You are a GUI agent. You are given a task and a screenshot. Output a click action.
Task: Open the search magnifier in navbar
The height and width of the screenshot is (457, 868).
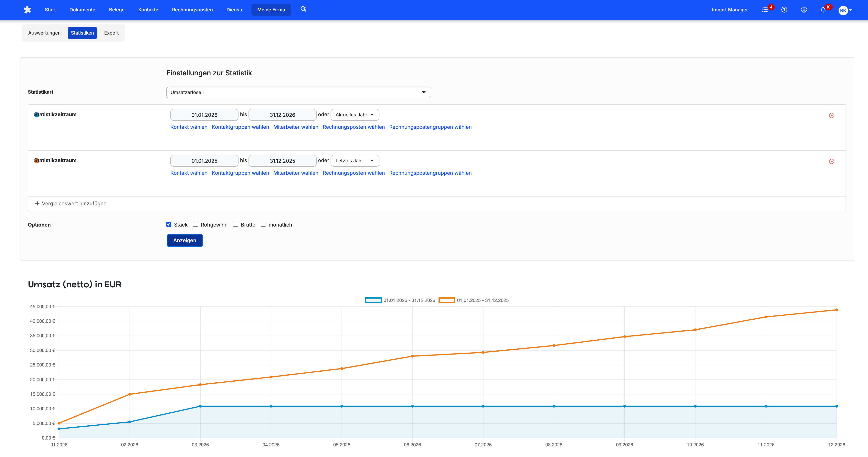pos(303,9)
